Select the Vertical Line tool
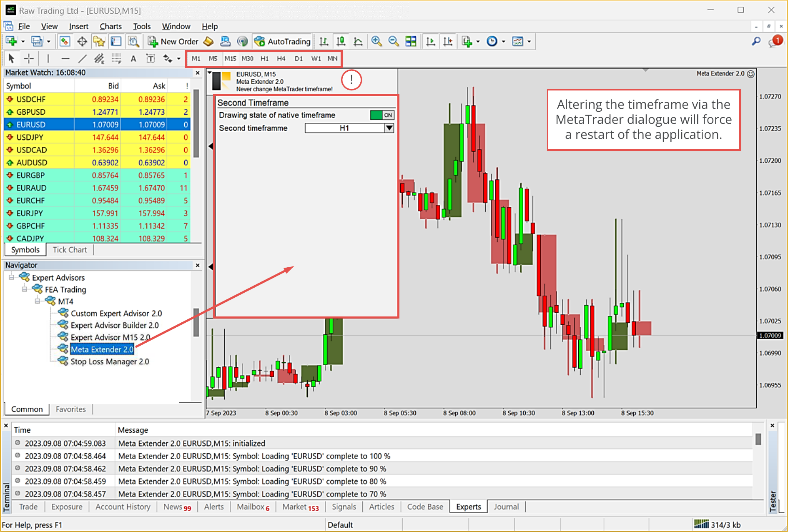The height and width of the screenshot is (532, 788). tap(48, 58)
